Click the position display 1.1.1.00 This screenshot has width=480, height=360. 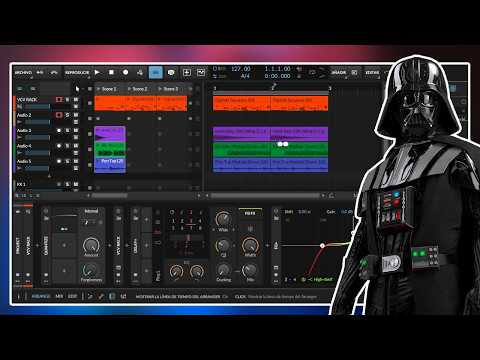pos(277,69)
